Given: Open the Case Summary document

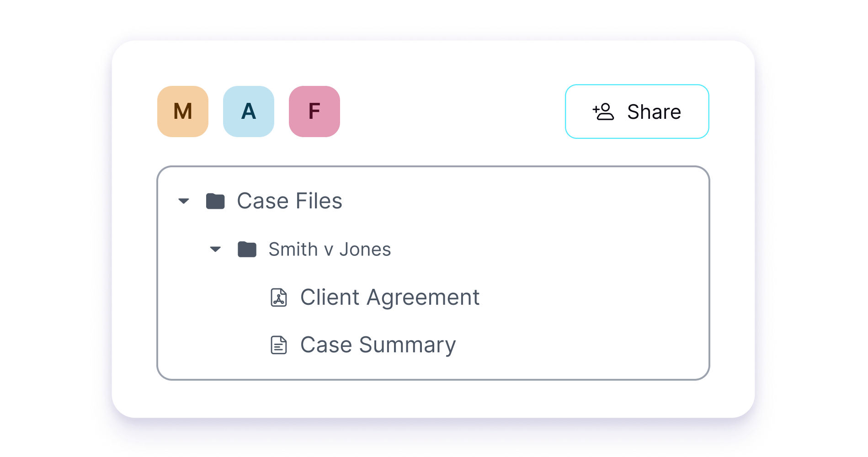Looking at the screenshot, I should coord(378,345).
